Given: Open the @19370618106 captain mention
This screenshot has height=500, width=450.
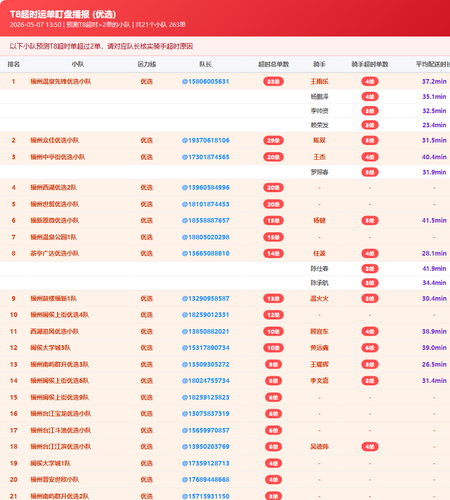Looking at the screenshot, I should coord(206,140).
